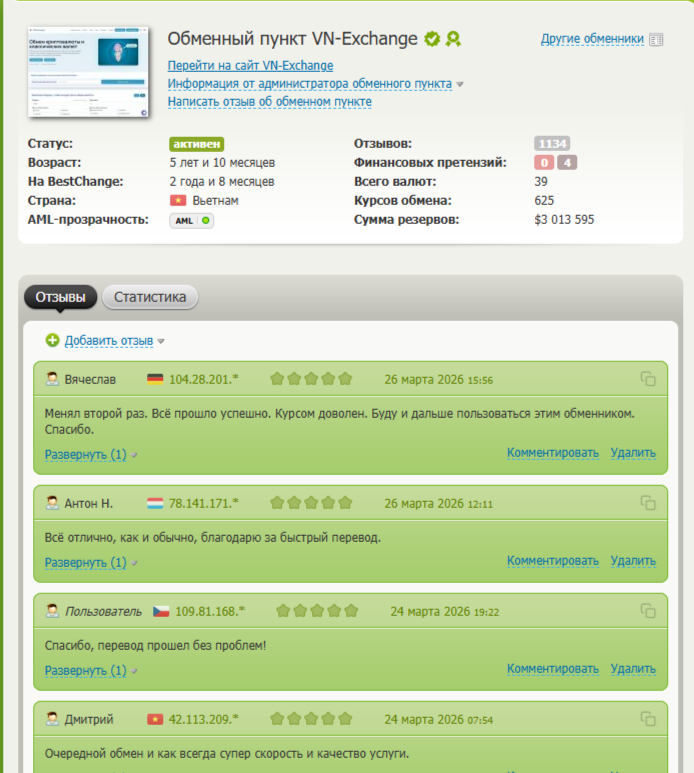The height and width of the screenshot is (773, 694).
Task: Open the Другие обменники link
Action: click(592, 39)
